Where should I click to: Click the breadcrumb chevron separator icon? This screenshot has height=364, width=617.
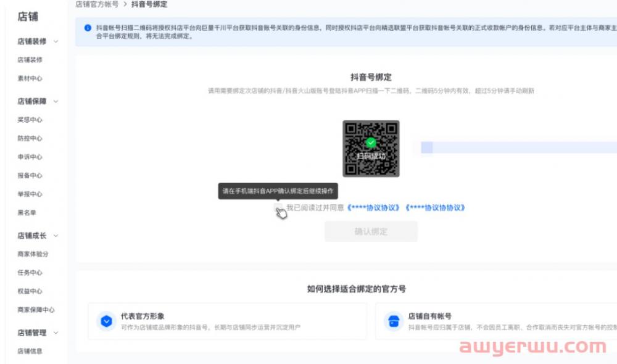125,4
